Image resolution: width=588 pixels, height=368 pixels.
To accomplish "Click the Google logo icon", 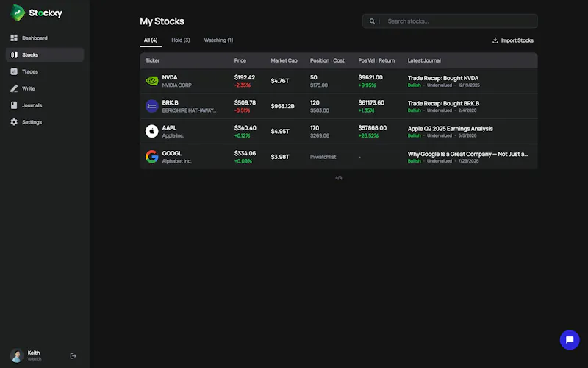I will click(x=152, y=157).
